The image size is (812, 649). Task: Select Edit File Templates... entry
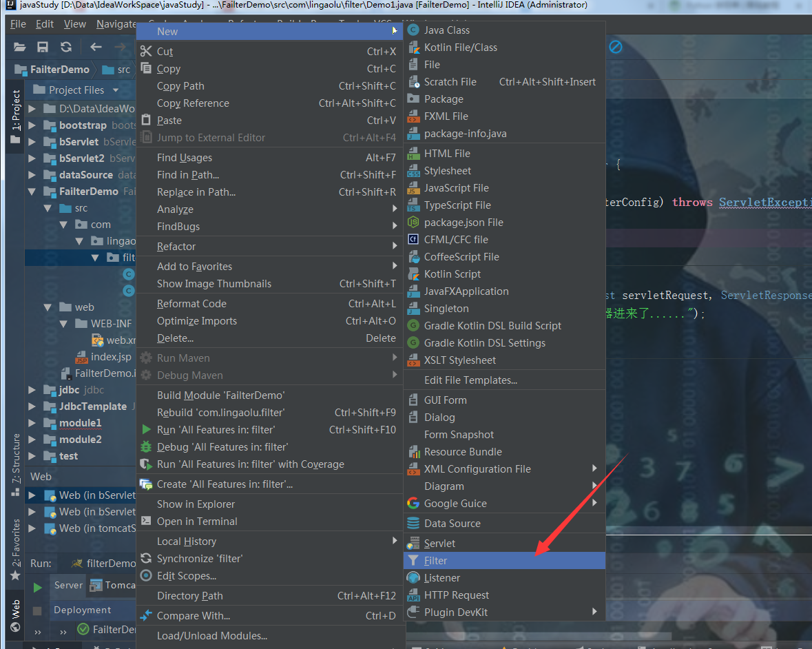pos(504,380)
